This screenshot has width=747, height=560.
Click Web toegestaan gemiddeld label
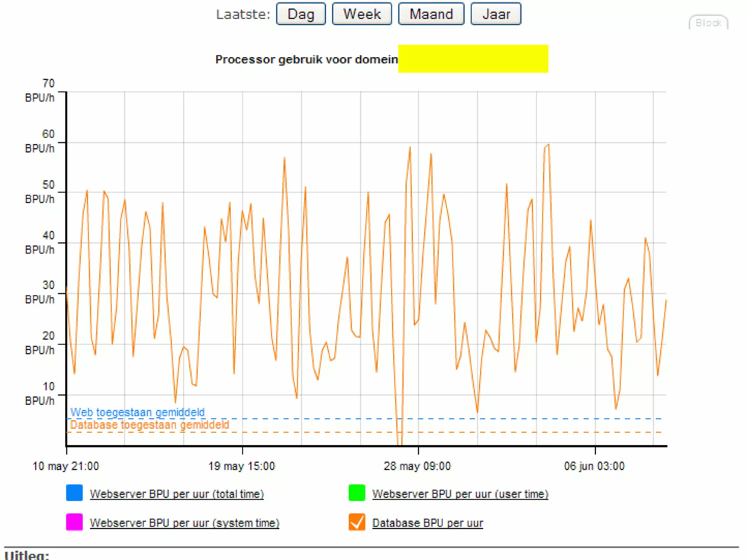pyautogui.click(x=137, y=412)
